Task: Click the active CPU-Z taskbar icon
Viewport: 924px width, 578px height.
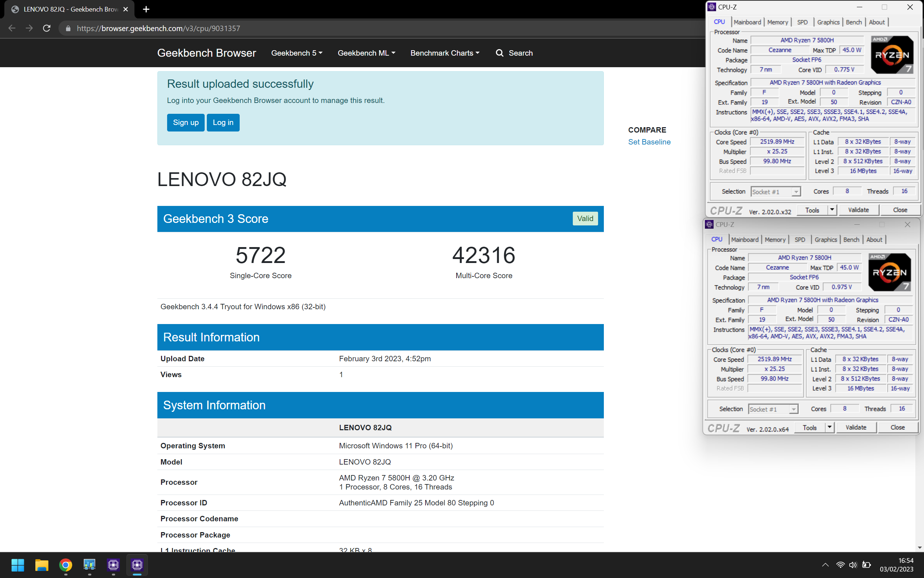Action: tap(137, 565)
